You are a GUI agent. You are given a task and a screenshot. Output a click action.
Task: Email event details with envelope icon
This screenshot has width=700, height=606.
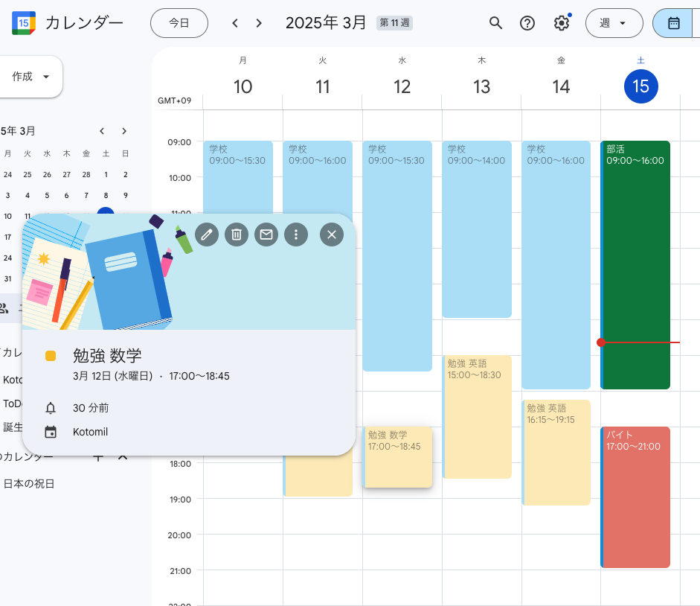coord(266,235)
